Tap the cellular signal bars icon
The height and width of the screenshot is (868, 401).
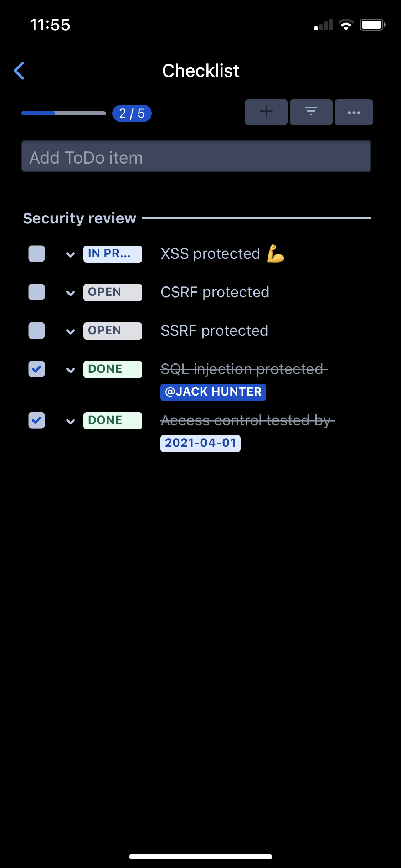point(323,25)
